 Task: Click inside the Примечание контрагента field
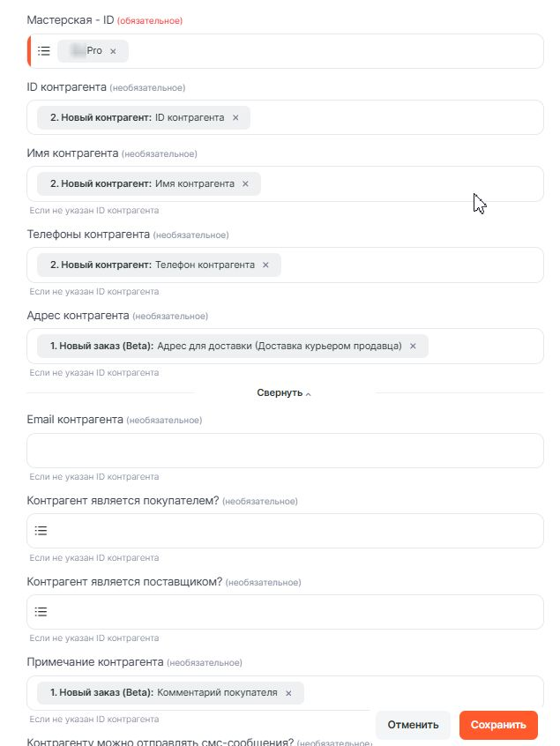423,693
